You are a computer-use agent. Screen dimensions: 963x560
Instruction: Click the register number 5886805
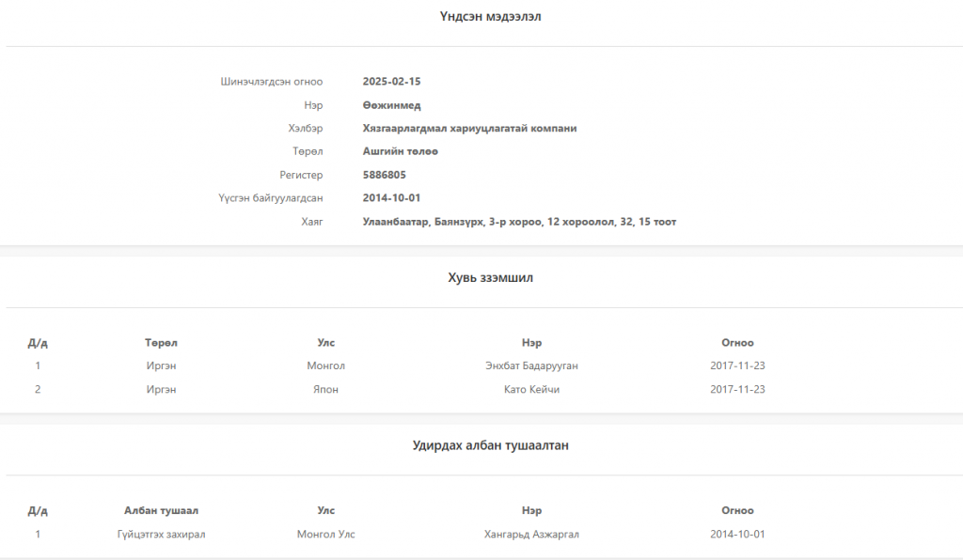tap(385, 175)
